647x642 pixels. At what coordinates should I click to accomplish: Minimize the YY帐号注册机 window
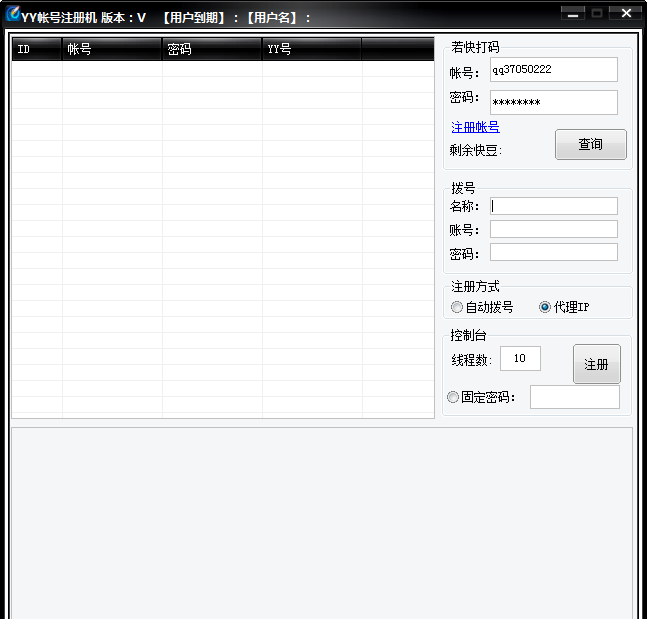click(573, 14)
